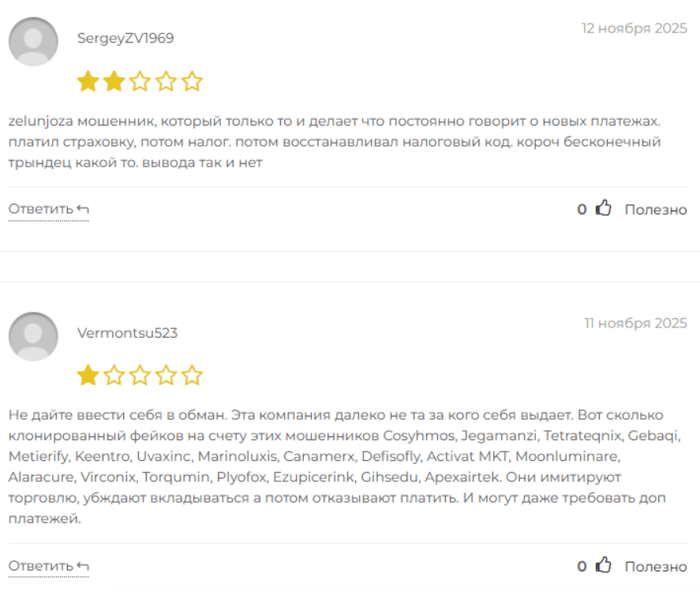This screenshot has width=700, height=591.
Task: Open the Vermontsu523 username profile
Action: click(x=127, y=333)
